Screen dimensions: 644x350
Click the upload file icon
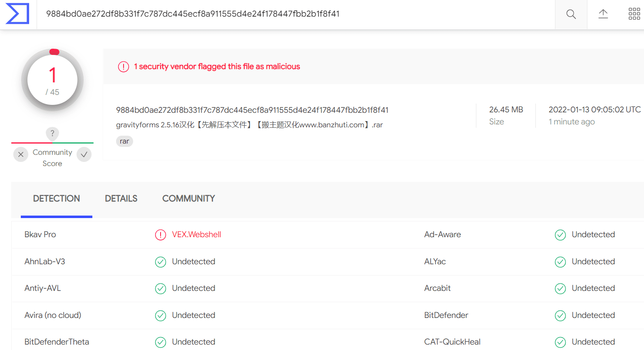click(x=603, y=14)
